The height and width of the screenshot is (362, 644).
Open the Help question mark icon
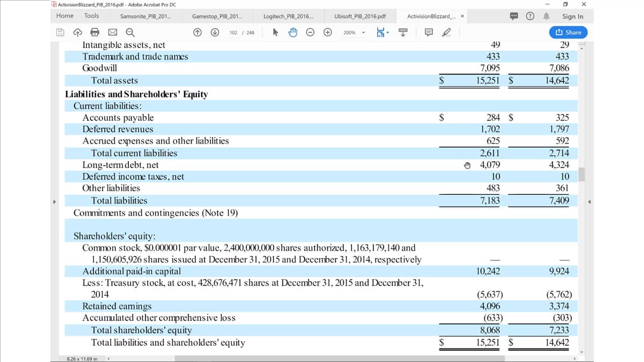click(x=531, y=16)
